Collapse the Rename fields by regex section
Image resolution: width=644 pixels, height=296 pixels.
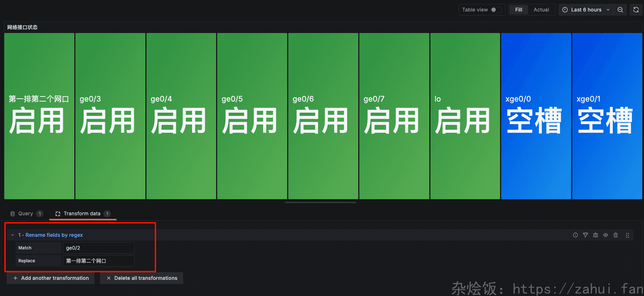tap(13, 235)
